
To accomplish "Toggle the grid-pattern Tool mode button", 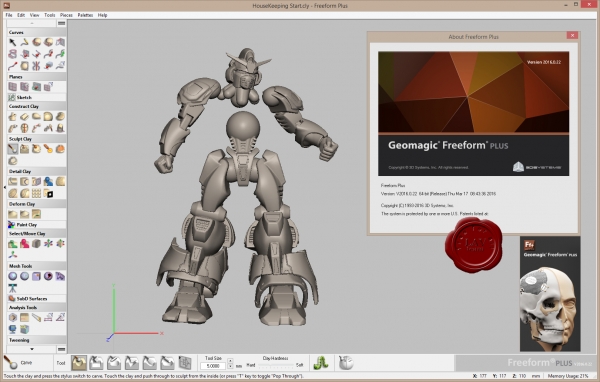I will click(184, 363).
